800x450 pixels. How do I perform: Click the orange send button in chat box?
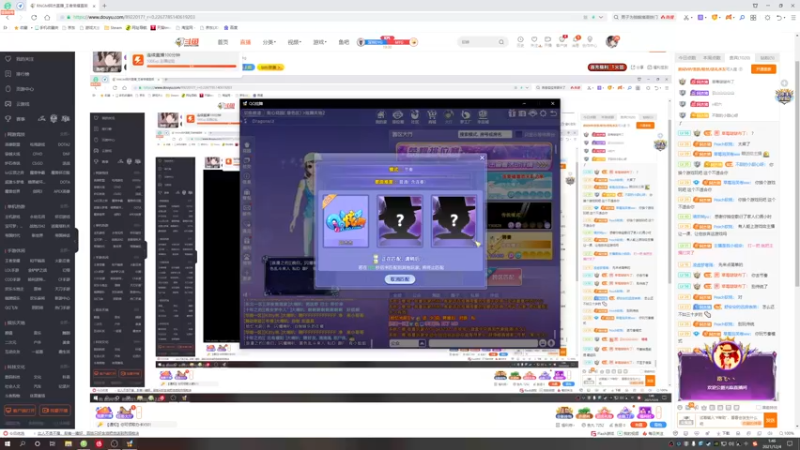click(x=770, y=420)
